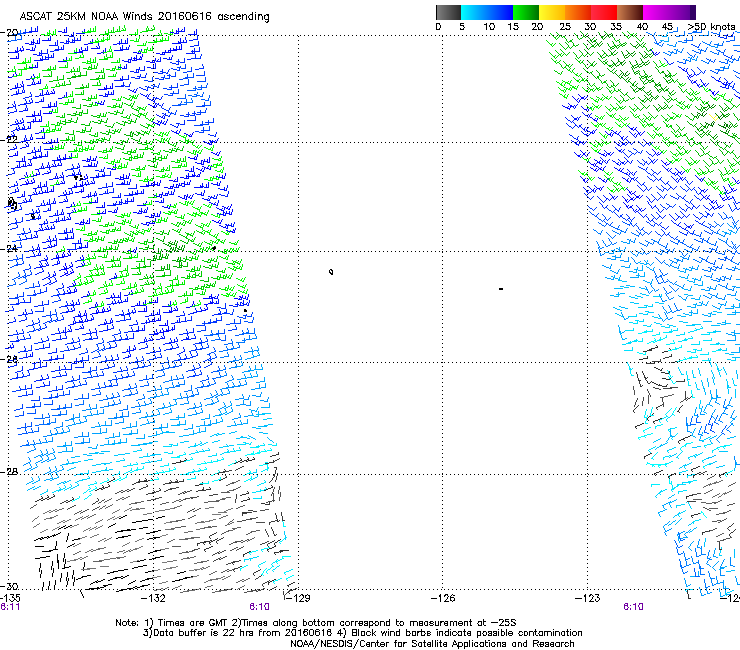Screen dimensions: 740x650
Task: Select the yellow 20-25 knots legend segment
Action: (x=552, y=12)
